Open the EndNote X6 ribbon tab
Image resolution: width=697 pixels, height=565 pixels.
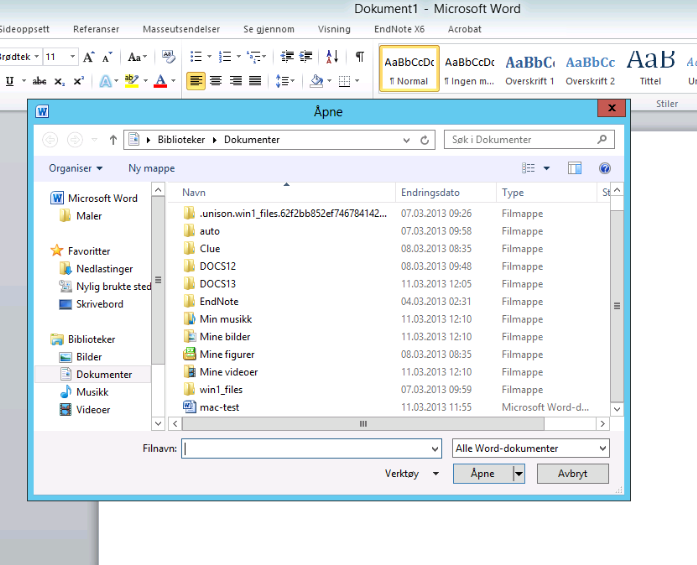tap(399, 29)
